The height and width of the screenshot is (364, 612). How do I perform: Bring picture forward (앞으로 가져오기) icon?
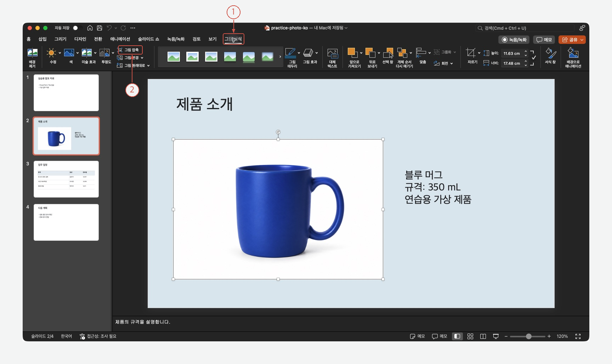coord(352,53)
